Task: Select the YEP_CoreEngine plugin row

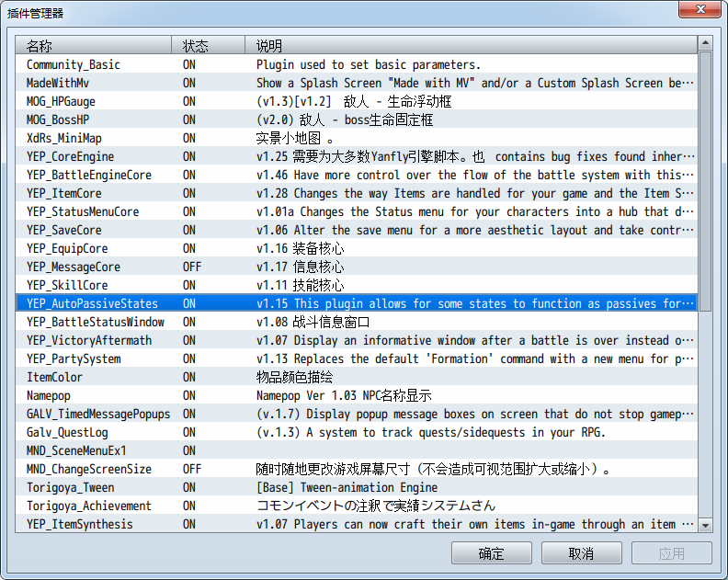Action: point(356,156)
